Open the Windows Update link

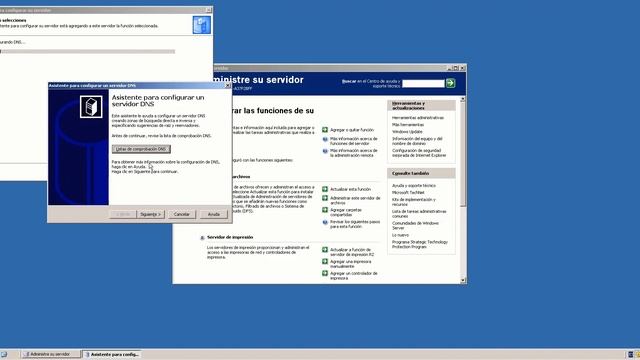pos(407,132)
